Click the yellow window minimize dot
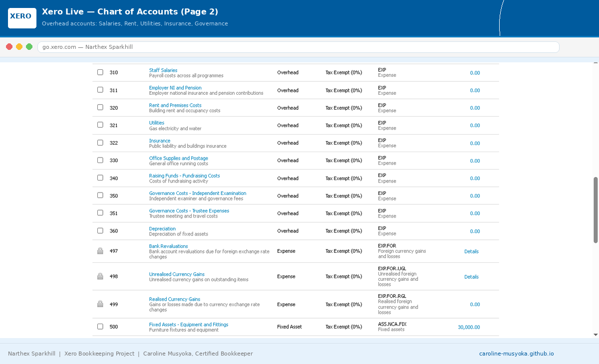 click(x=19, y=47)
